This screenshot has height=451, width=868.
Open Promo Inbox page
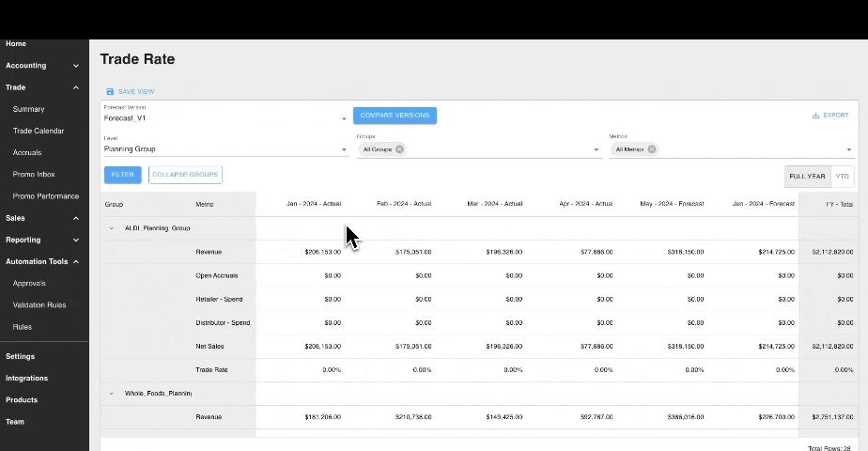point(34,175)
